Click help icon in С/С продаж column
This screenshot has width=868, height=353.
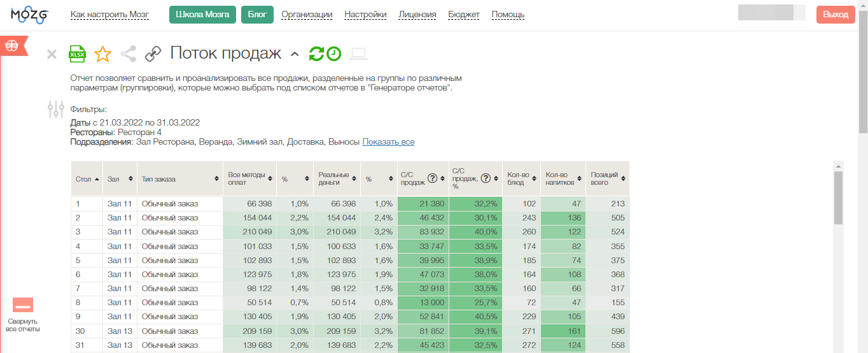pos(432,178)
